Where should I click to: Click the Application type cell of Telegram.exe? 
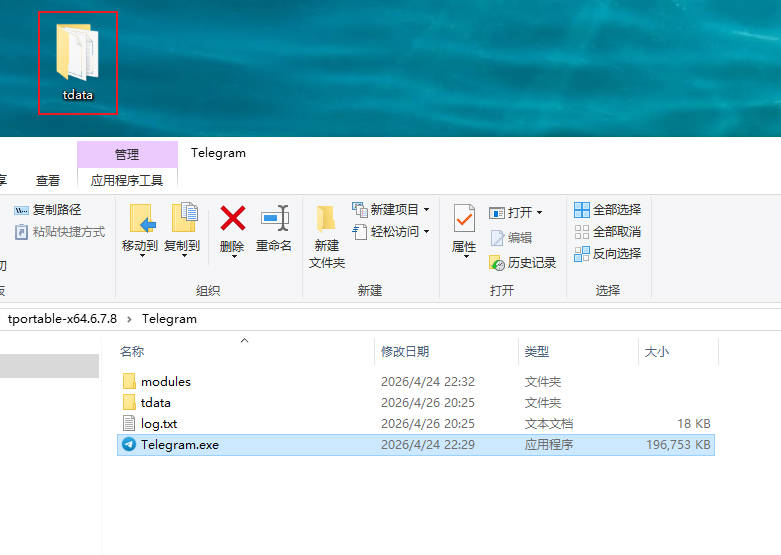[549, 444]
